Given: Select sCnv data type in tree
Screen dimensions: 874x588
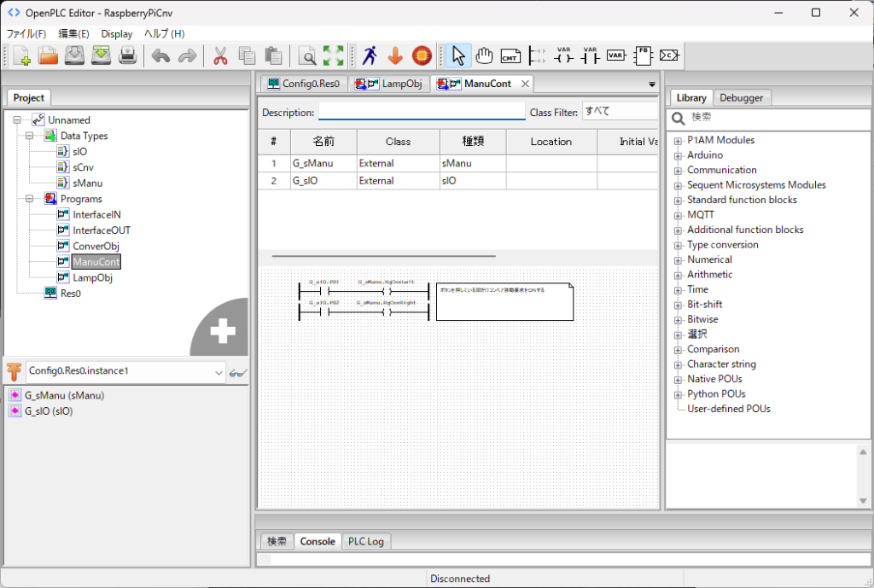Looking at the screenshot, I should 83,167.
